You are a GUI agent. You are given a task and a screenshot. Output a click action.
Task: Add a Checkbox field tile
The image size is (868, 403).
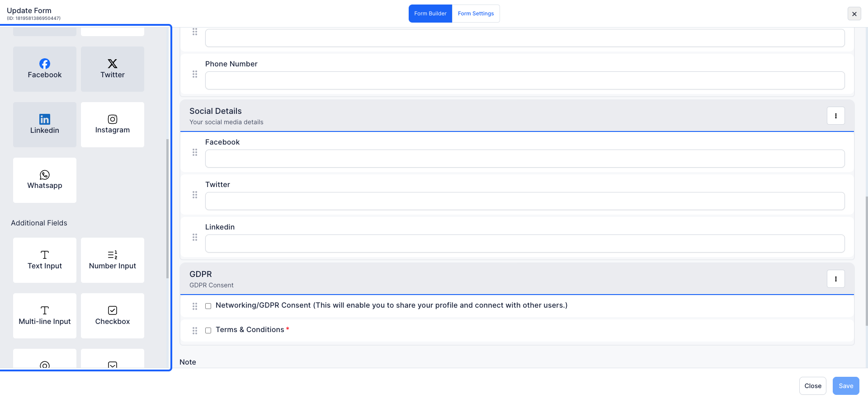pyautogui.click(x=113, y=316)
